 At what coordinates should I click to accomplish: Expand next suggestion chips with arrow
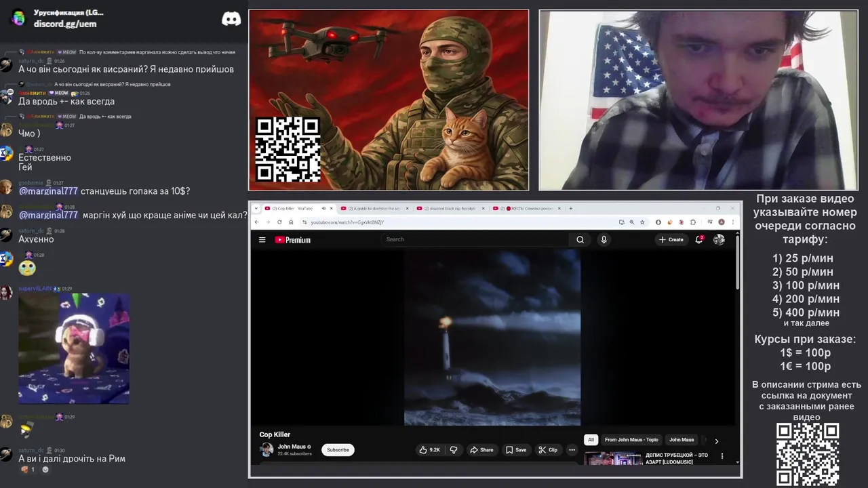[x=716, y=441]
